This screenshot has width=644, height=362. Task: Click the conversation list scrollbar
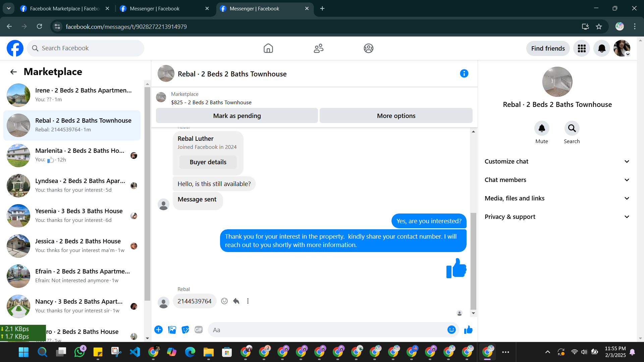(147, 194)
